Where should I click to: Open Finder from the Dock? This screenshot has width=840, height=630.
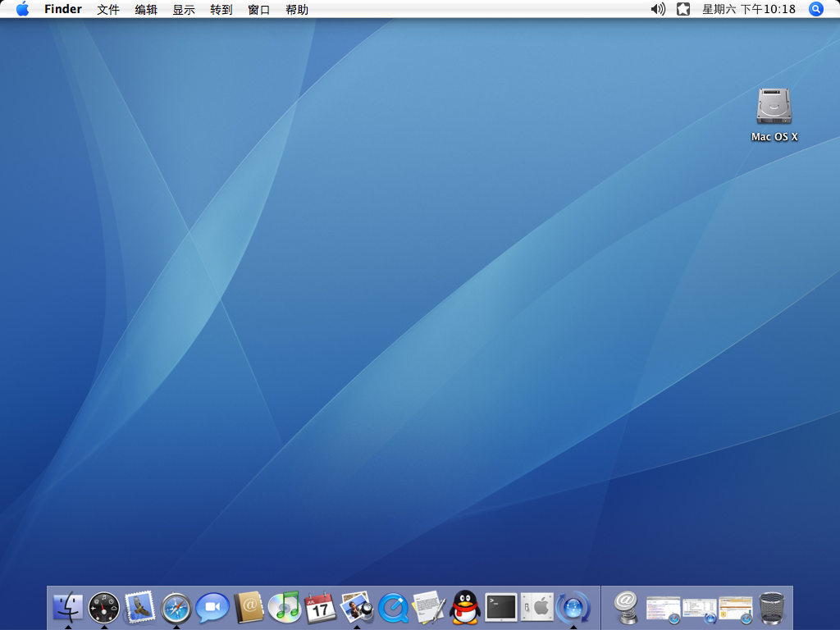point(68,607)
